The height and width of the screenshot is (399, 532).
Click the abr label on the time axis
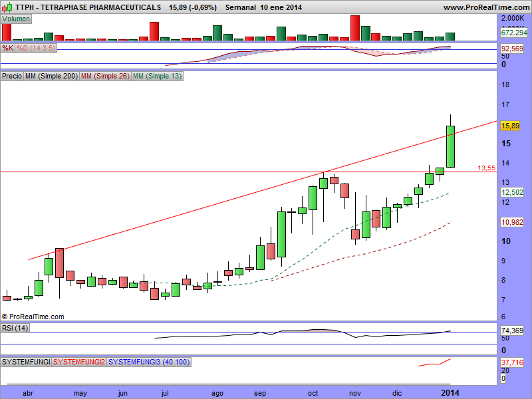[x=28, y=393]
